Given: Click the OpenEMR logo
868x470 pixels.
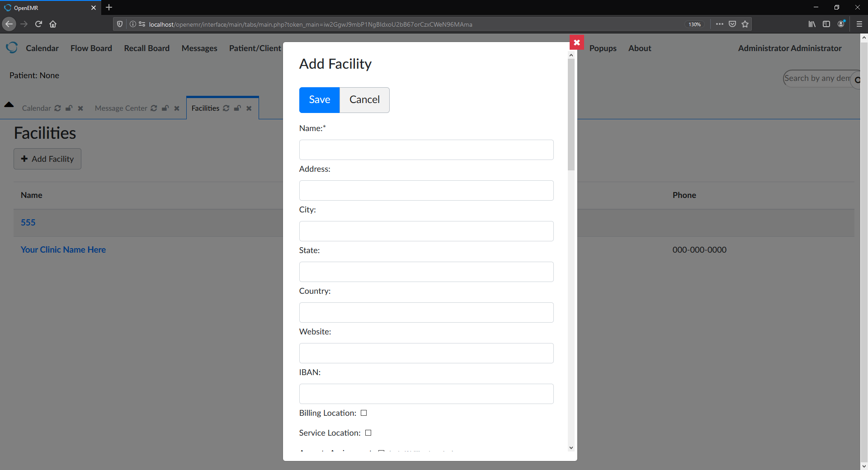Looking at the screenshot, I should (x=12, y=47).
